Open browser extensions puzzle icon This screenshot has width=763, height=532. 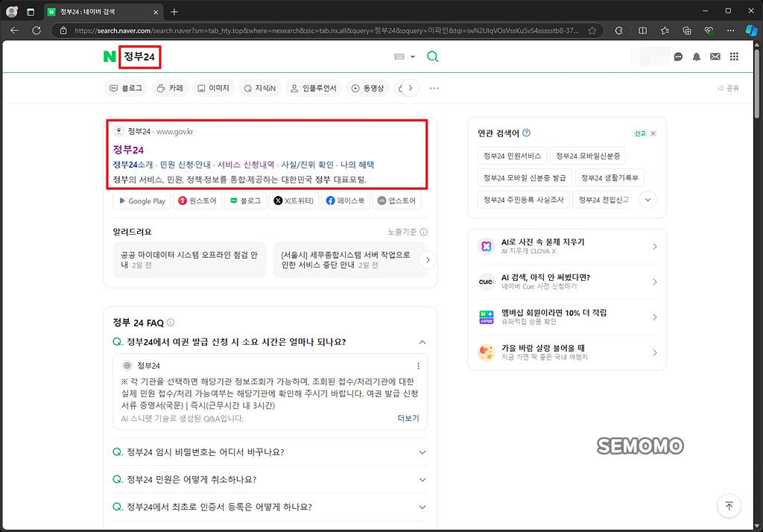pos(618,31)
